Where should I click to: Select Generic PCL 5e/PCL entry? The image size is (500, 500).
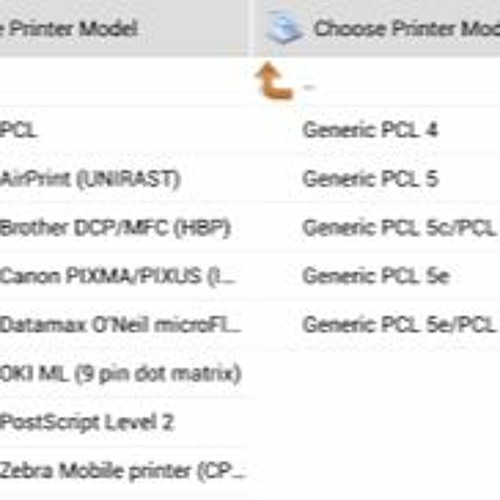(400, 325)
